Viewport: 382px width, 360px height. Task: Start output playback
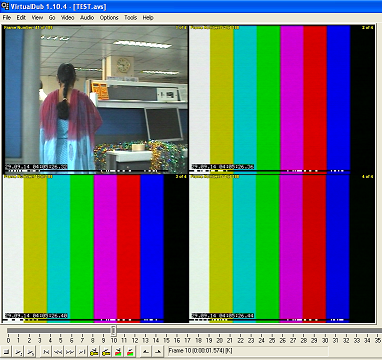(30, 351)
